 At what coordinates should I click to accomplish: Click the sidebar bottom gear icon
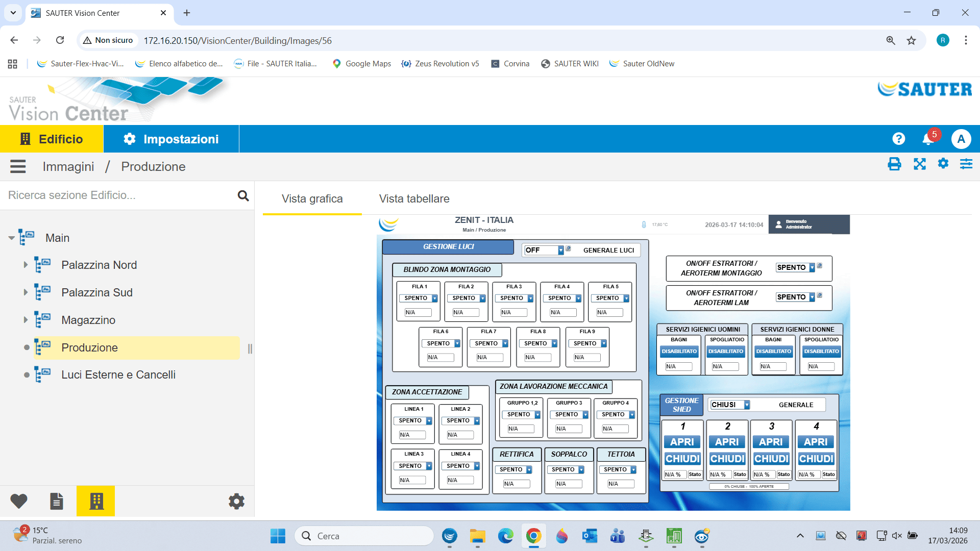coord(236,502)
